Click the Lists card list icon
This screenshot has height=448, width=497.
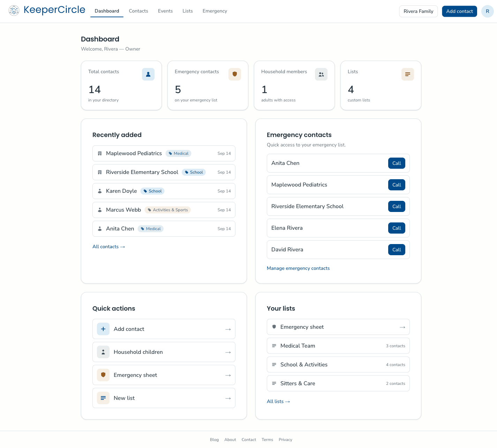408,74
